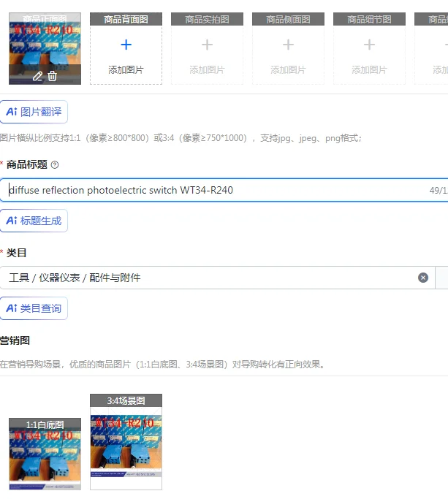
Task: Click the image ratio hint text line
Action: (181, 138)
